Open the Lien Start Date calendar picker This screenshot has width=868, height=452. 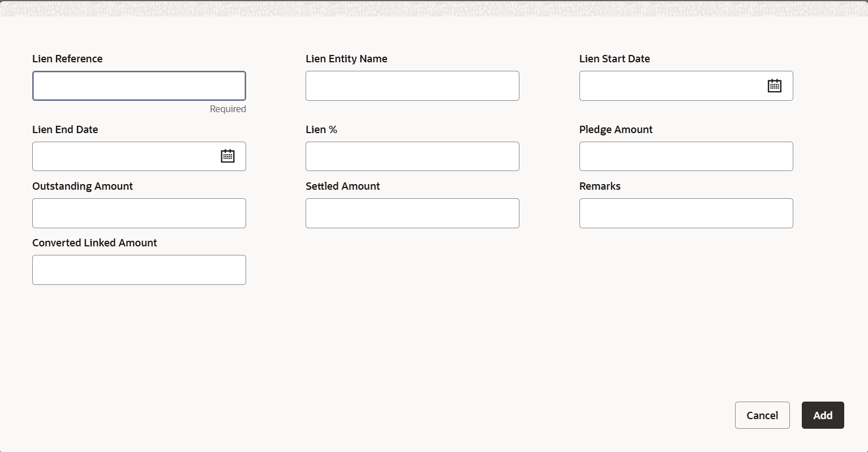[774, 86]
